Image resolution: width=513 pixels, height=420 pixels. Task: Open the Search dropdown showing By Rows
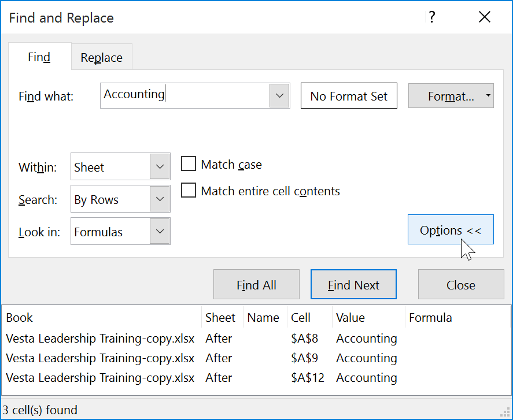click(161, 199)
